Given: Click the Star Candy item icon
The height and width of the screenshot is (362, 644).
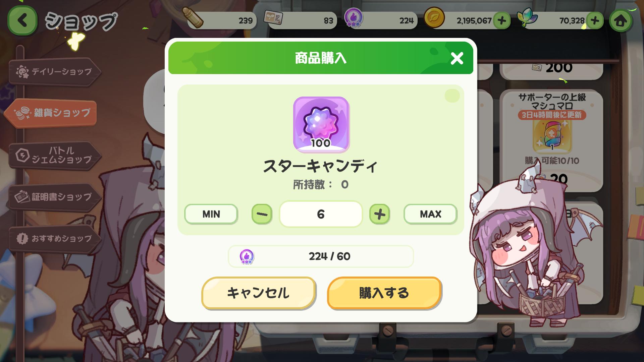Looking at the screenshot, I should [x=321, y=124].
